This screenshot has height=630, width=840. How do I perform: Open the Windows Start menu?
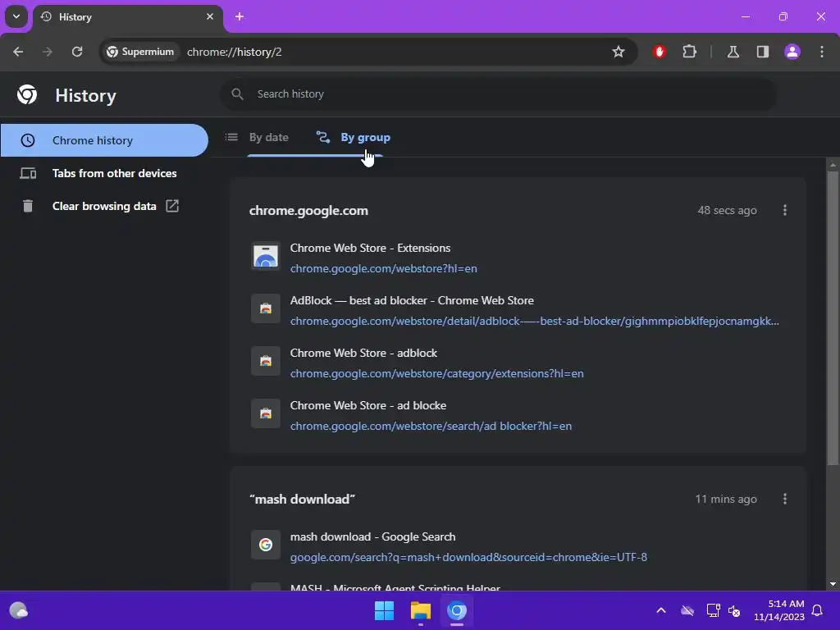tap(384, 610)
